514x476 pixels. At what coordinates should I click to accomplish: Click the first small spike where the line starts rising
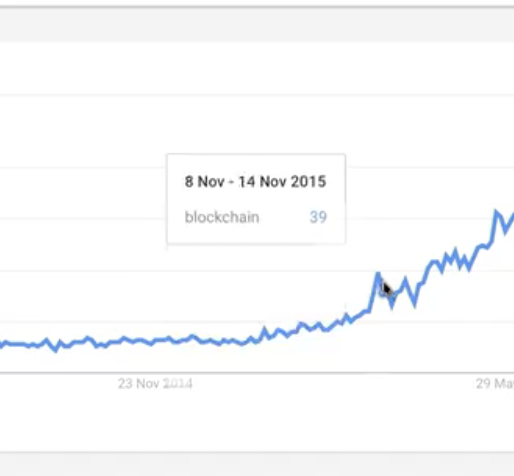click(x=265, y=329)
